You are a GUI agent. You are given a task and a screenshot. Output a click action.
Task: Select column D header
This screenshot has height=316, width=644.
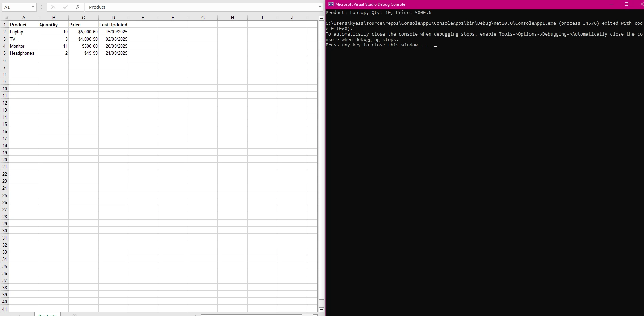[x=113, y=18]
